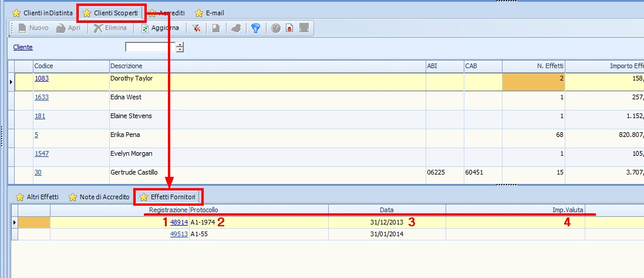The width and height of the screenshot is (644, 278).
Task: Click inside the Cliente input field
Action: pyautogui.click(x=150, y=47)
